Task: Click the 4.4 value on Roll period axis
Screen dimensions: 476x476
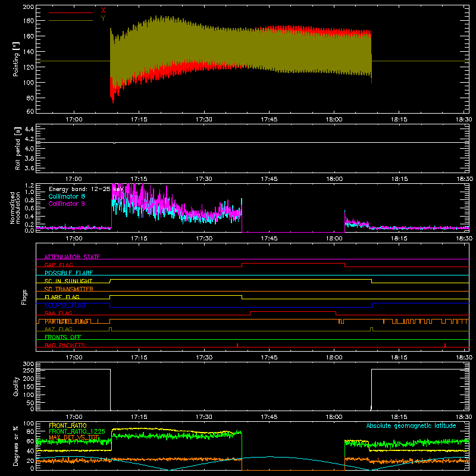Action: 29,129
